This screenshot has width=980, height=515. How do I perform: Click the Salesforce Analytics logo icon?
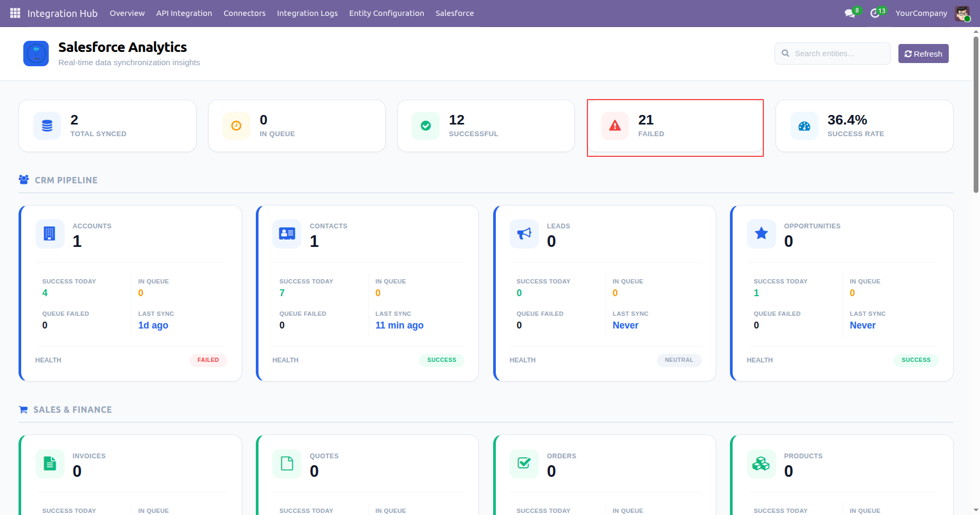tap(36, 54)
